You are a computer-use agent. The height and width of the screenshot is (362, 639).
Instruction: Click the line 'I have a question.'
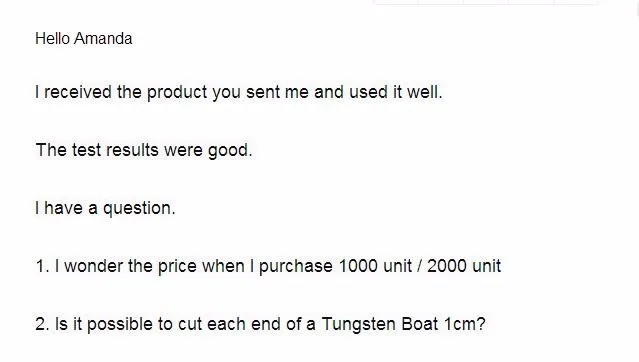pos(105,208)
